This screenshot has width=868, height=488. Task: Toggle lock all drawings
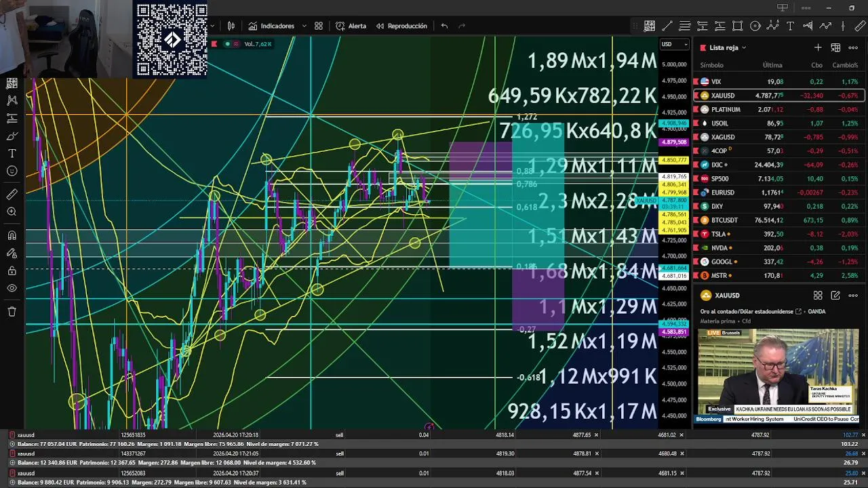click(12, 271)
